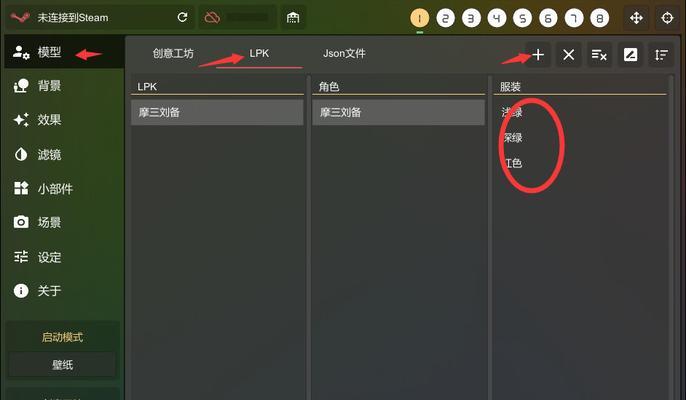Choose the 深绿 costume option
This screenshot has width=686, height=400.
(x=512, y=138)
